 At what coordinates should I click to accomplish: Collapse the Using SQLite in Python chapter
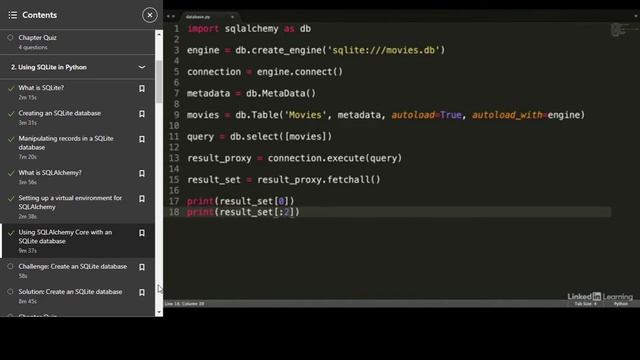point(142,67)
